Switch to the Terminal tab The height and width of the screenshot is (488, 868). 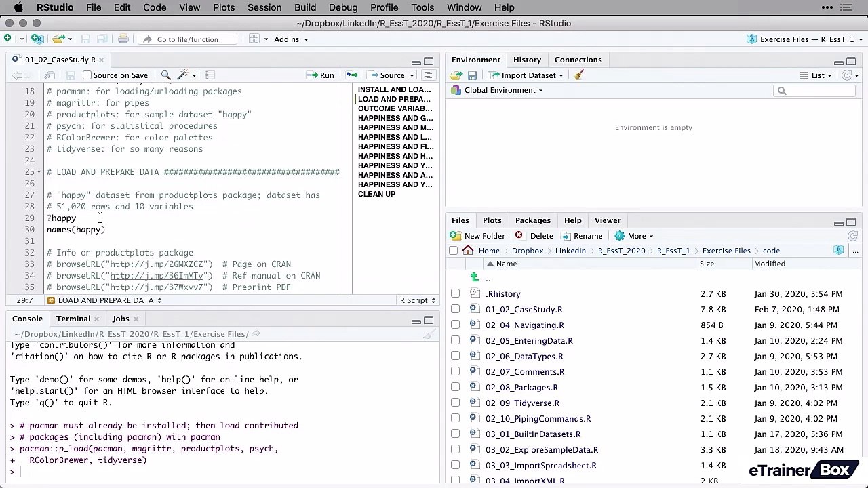pyautogui.click(x=73, y=319)
